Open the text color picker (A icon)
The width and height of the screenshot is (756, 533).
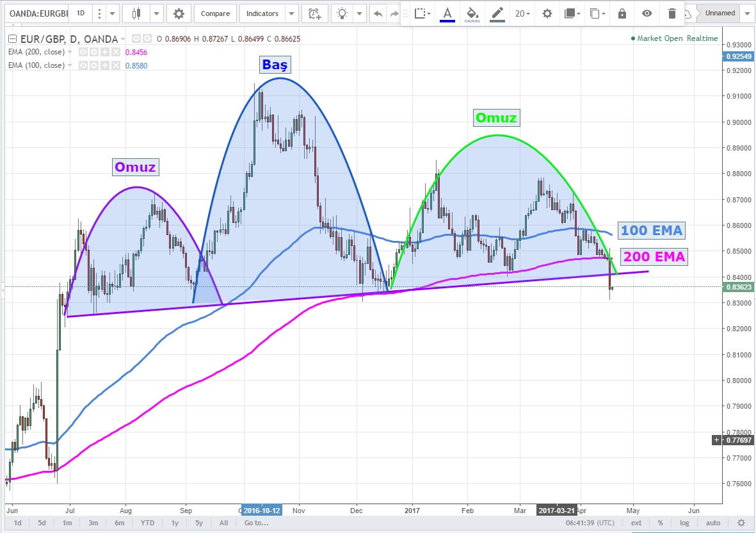pos(447,13)
